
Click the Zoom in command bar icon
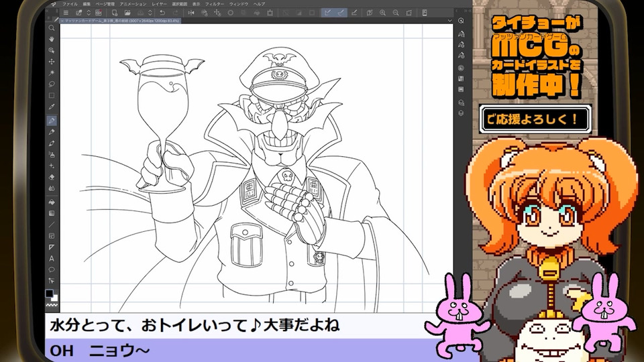382,13
